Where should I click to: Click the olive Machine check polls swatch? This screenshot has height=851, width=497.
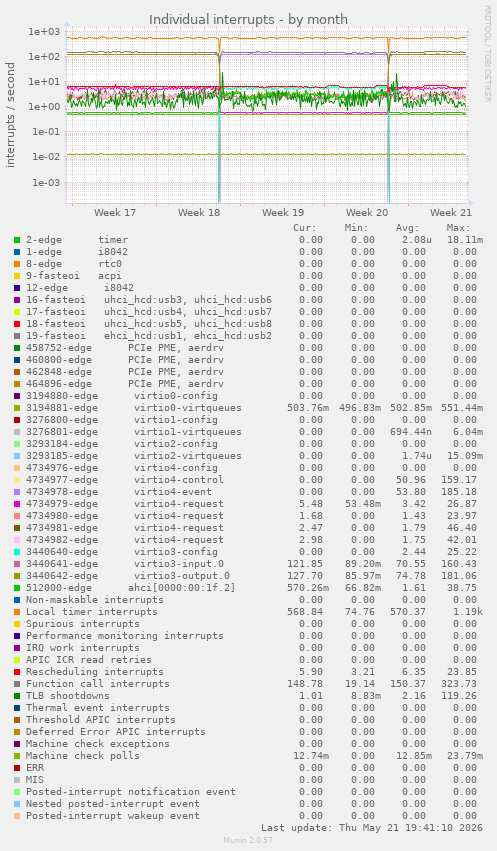[x=17, y=755]
